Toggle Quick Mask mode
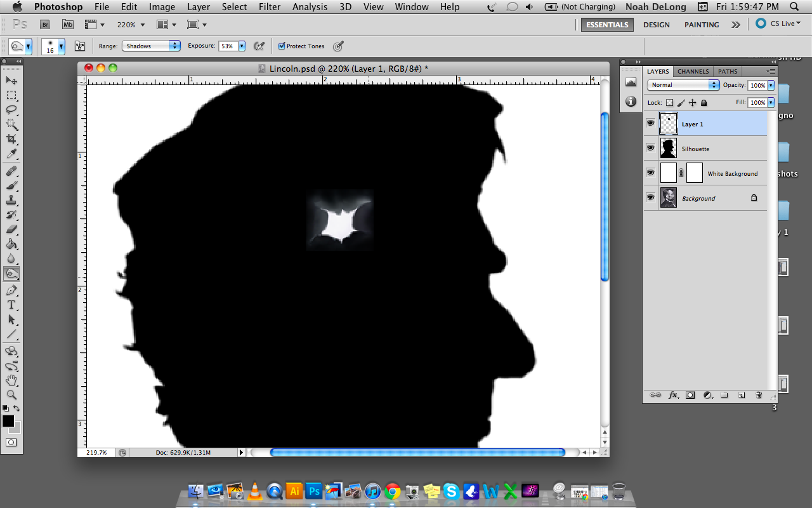Screen dimensions: 812x508 [11, 443]
